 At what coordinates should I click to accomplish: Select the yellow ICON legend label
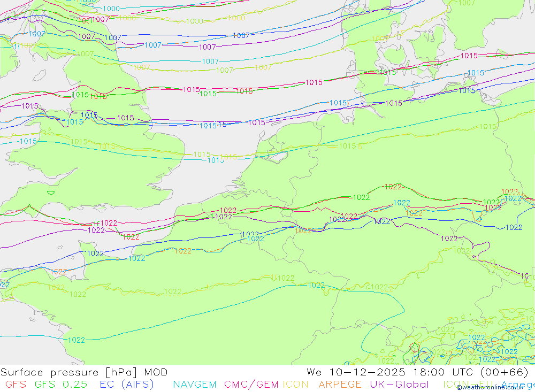coord(295,385)
